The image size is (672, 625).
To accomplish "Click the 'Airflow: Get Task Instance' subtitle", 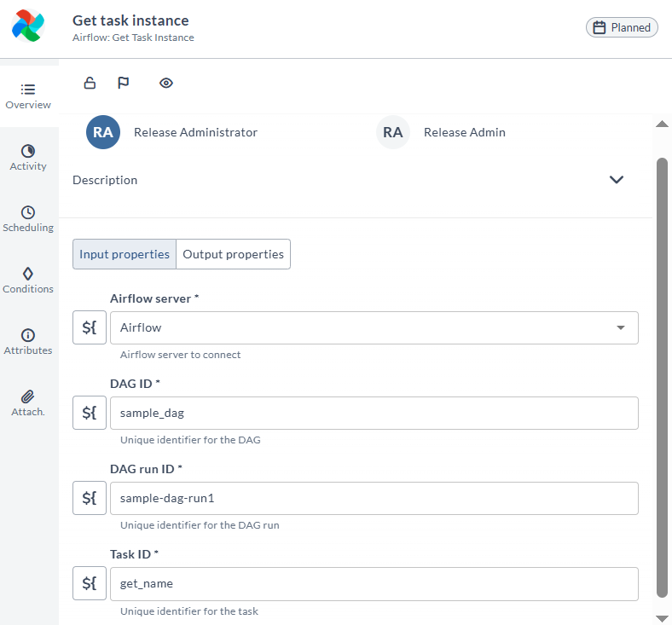I will pos(133,38).
